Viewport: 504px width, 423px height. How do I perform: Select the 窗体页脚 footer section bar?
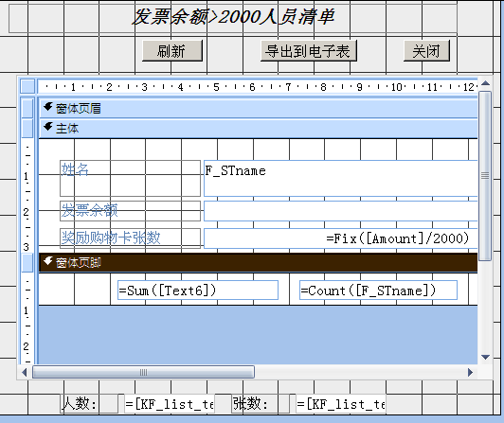coord(258,262)
